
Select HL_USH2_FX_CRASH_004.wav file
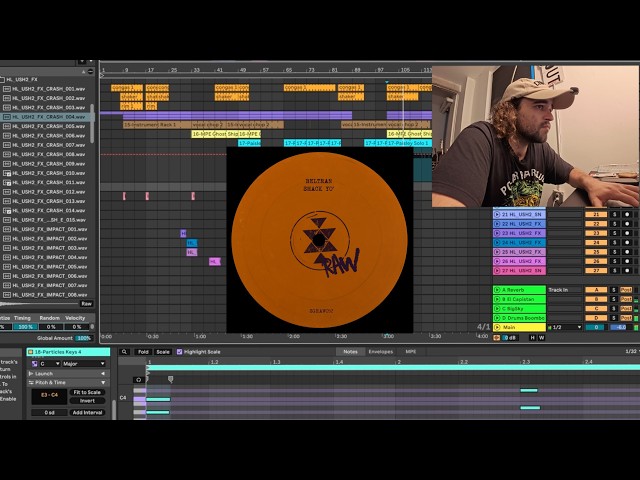point(47,117)
